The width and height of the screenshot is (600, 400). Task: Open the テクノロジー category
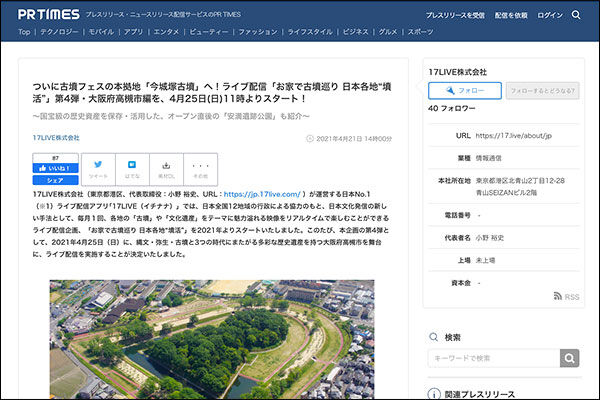click(59, 32)
